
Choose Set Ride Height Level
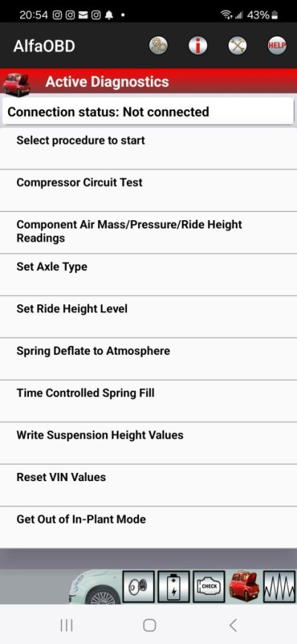point(148,317)
